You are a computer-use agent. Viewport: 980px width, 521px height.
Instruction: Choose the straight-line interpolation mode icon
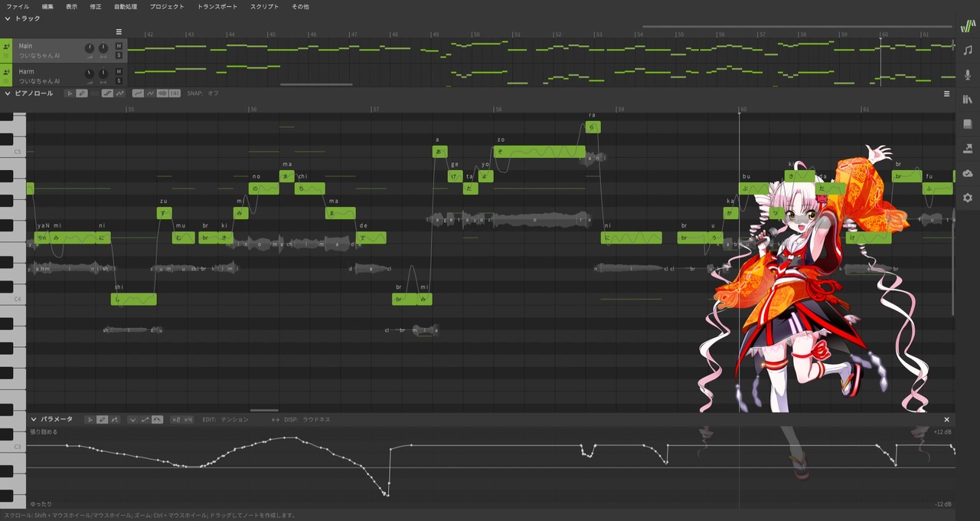[x=145, y=420]
